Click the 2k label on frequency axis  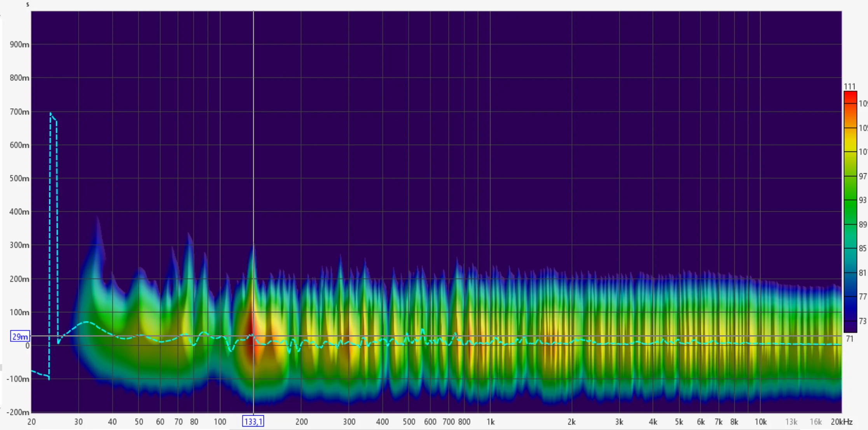pyautogui.click(x=571, y=422)
